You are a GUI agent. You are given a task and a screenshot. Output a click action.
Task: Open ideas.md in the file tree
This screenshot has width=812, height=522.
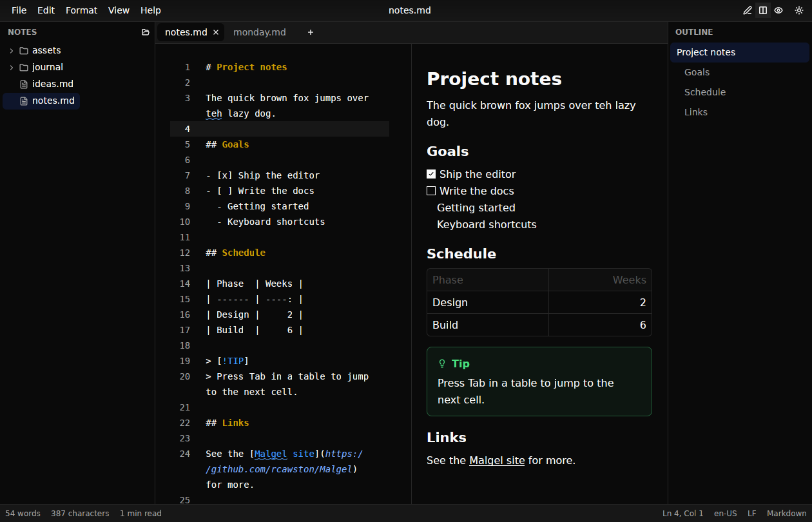(53, 84)
